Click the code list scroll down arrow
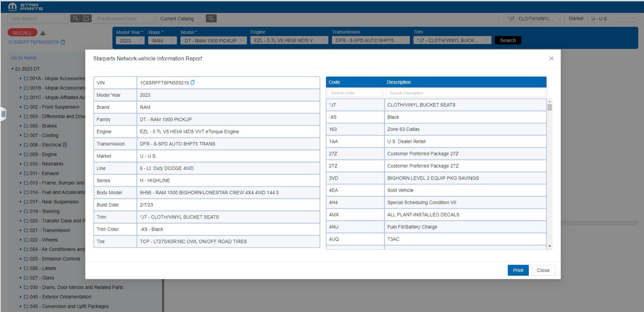 550,246
